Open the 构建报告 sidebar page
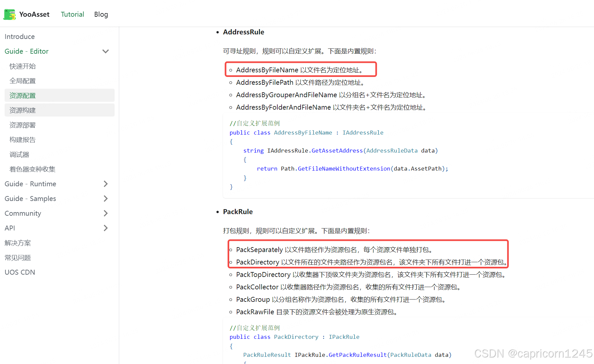594x364 pixels. pyautogui.click(x=23, y=140)
